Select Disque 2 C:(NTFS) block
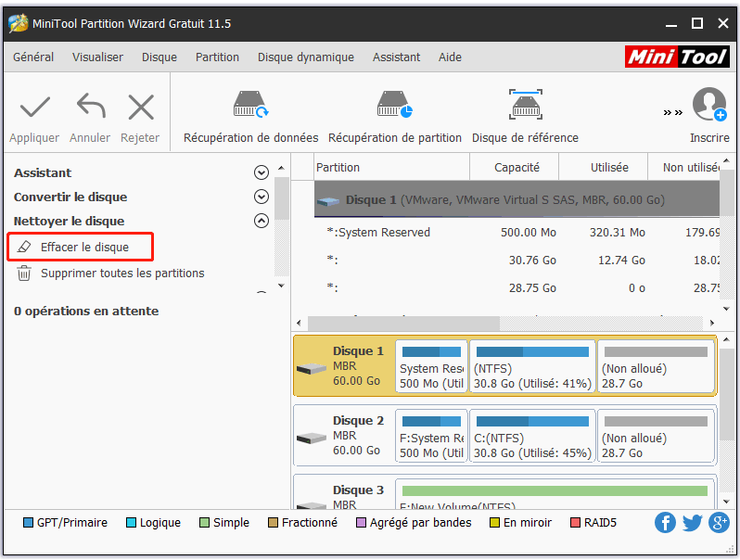Image resolution: width=740 pixels, height=560 pixels. (x=532, y=436)
